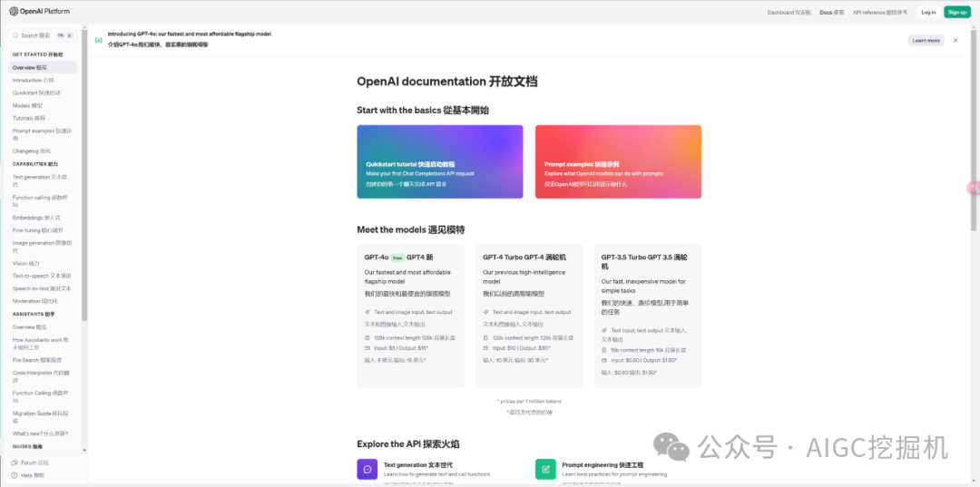The height and width of the screenshot is (487, 980).
Task: Click the search magnifier icon
Action: pos(15,35)
